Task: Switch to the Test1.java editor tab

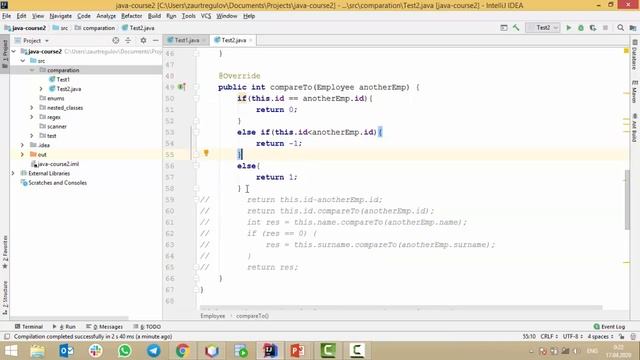Action: pyautogui.click(x=186, y=40)
